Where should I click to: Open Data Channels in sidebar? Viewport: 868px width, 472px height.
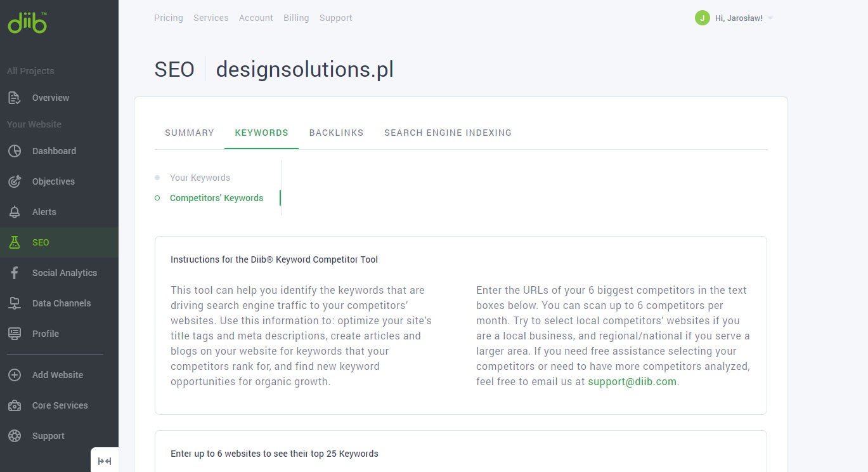(62, 303)
